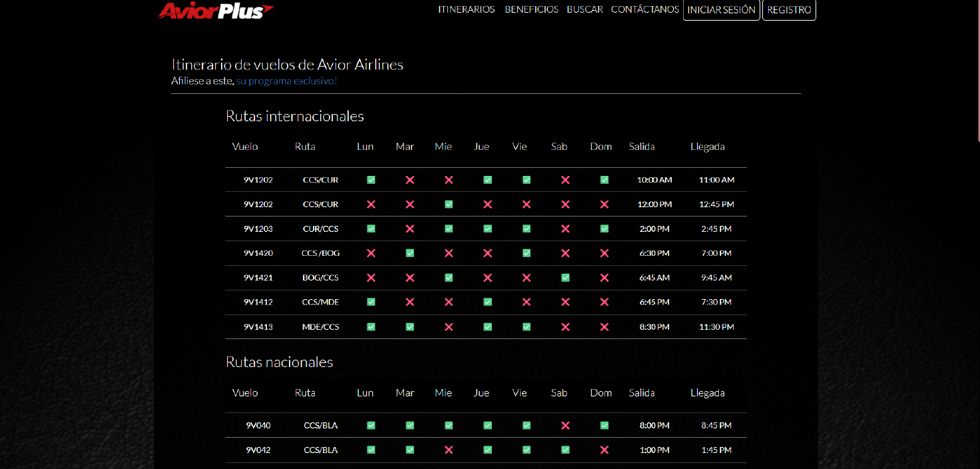Click the page's vertical scrollbar
This screenshot has width=980, height=469.
tap(978, 67)
